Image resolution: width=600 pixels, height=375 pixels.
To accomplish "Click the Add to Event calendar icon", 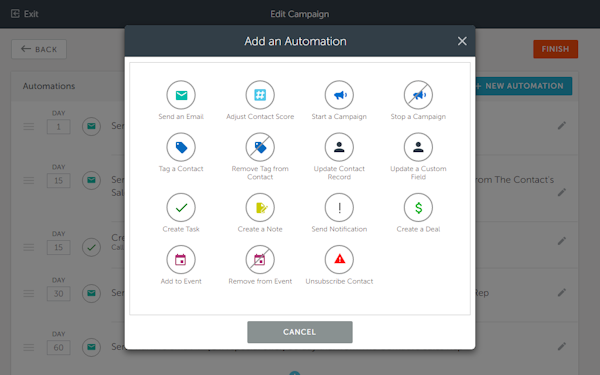I will [181, 259].
